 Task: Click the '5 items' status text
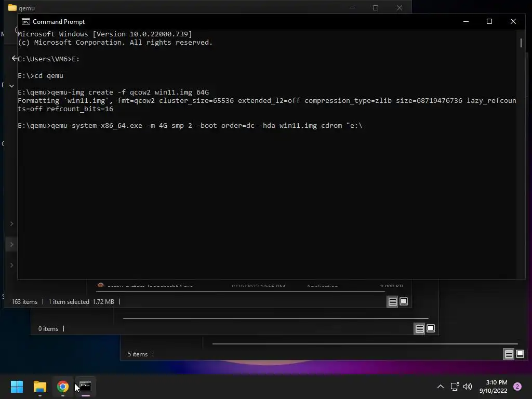[x=137, y=354]
